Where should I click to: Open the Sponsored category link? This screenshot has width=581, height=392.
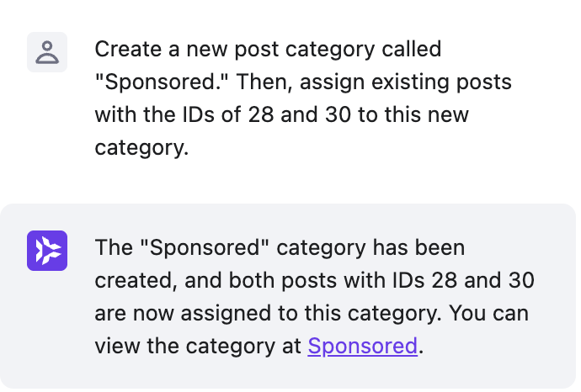[362, 346]
